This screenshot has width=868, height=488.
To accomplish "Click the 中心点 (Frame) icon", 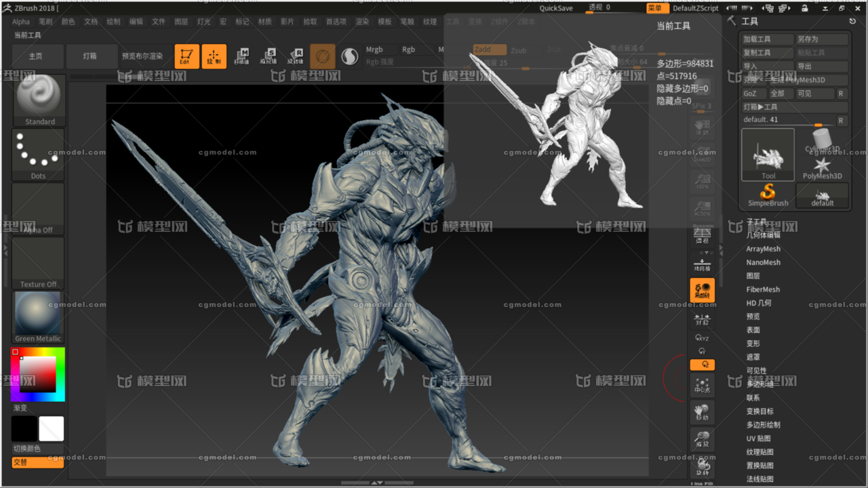I will [702, 385].
